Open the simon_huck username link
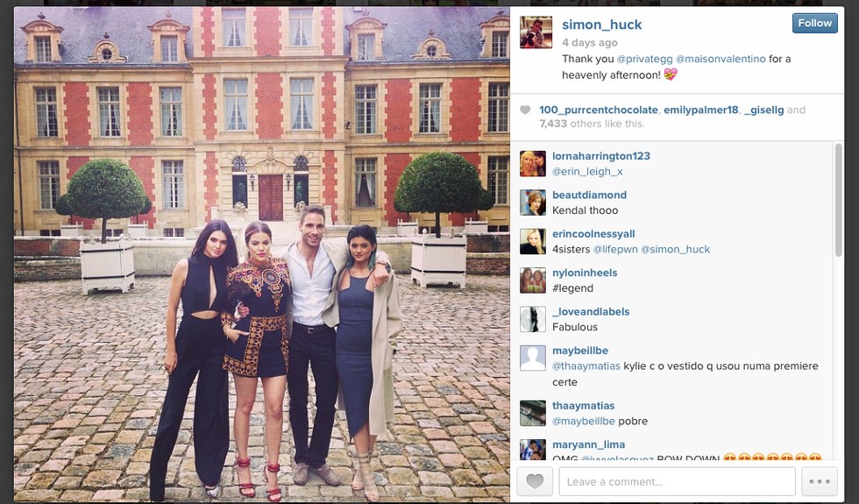 [601, 25]
